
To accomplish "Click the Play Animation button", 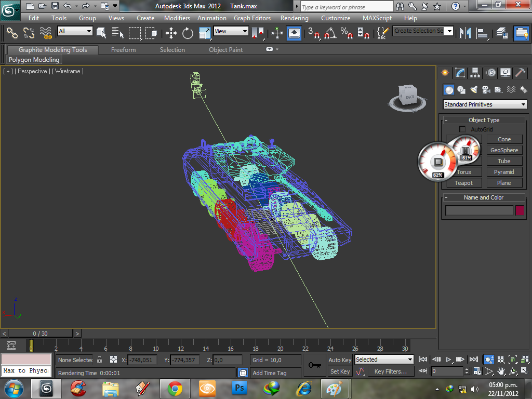I will (448, 360).
